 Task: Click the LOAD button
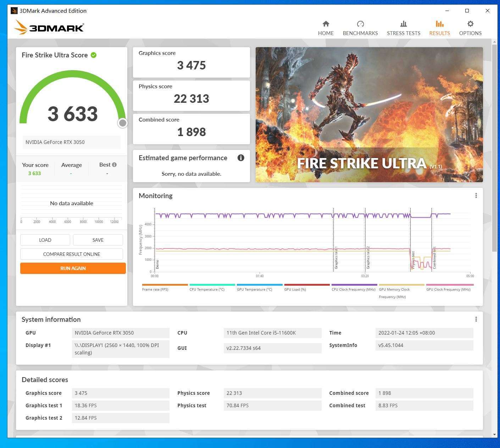click(x=45, y=240)
